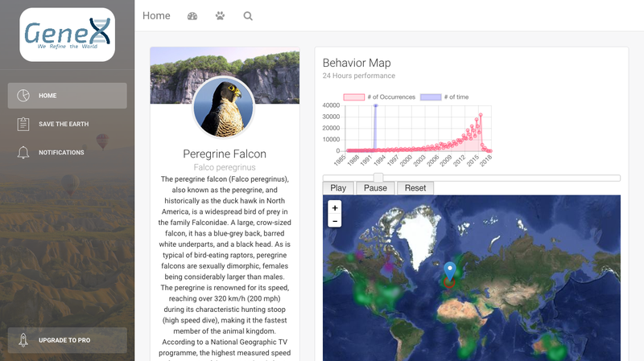Click the Home link in top navbar
The image size is (644, 361).
pos(156,15)
